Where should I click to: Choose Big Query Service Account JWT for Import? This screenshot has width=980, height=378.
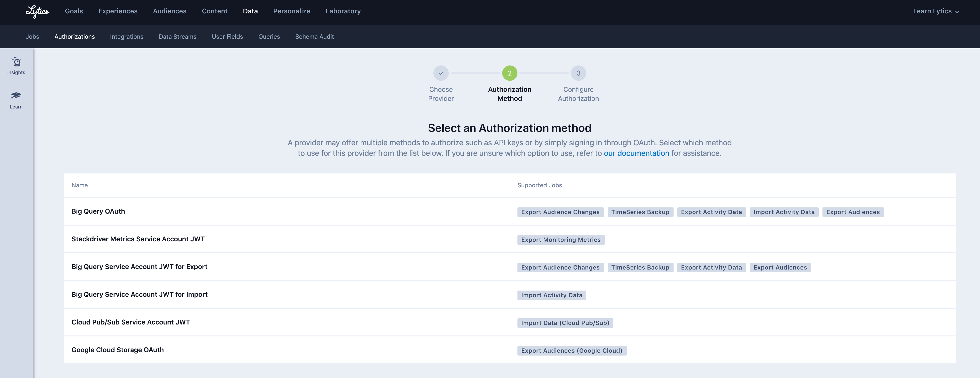[139, 295]
